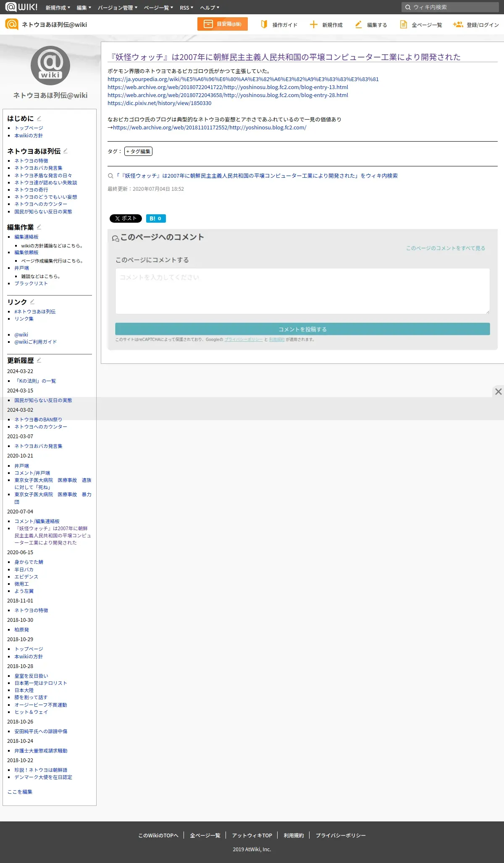Click footer プライバシーポリシー link
The image size is (504, 863).
tap(341, 835)
